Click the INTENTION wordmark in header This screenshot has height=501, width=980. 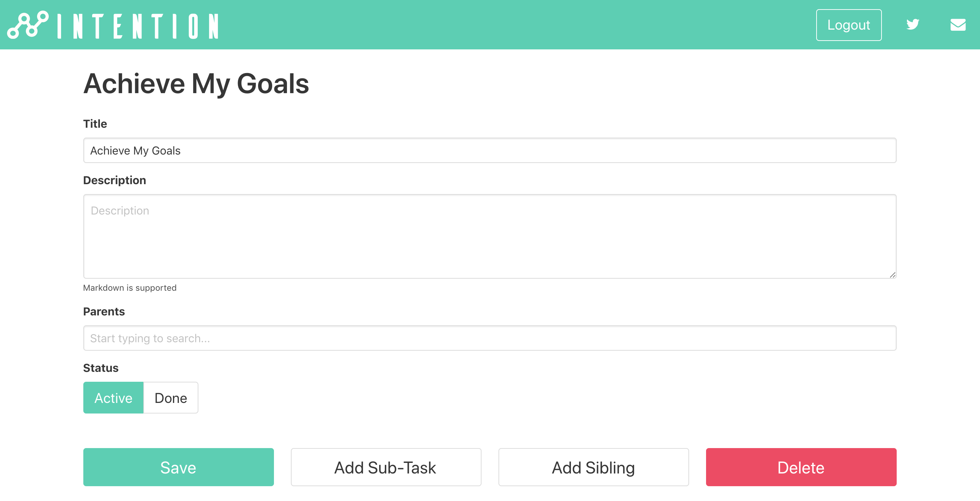pyautogui.click(x=138, y=26)
